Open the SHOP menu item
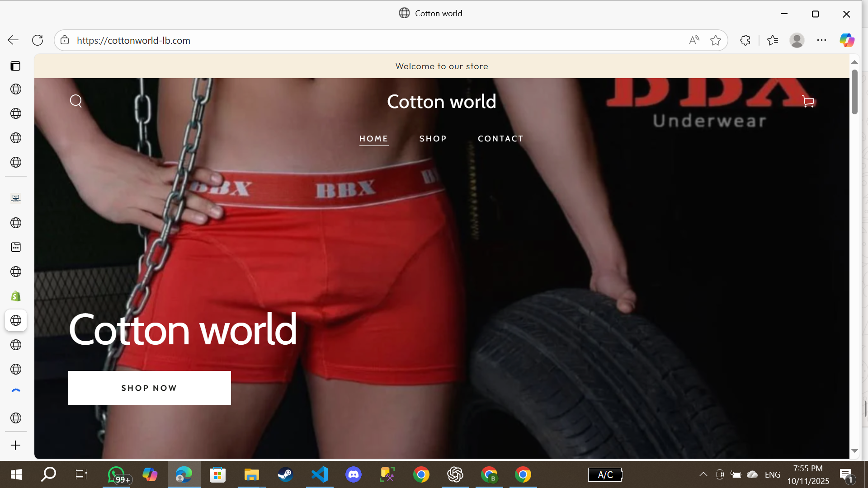 pos(433,139)
